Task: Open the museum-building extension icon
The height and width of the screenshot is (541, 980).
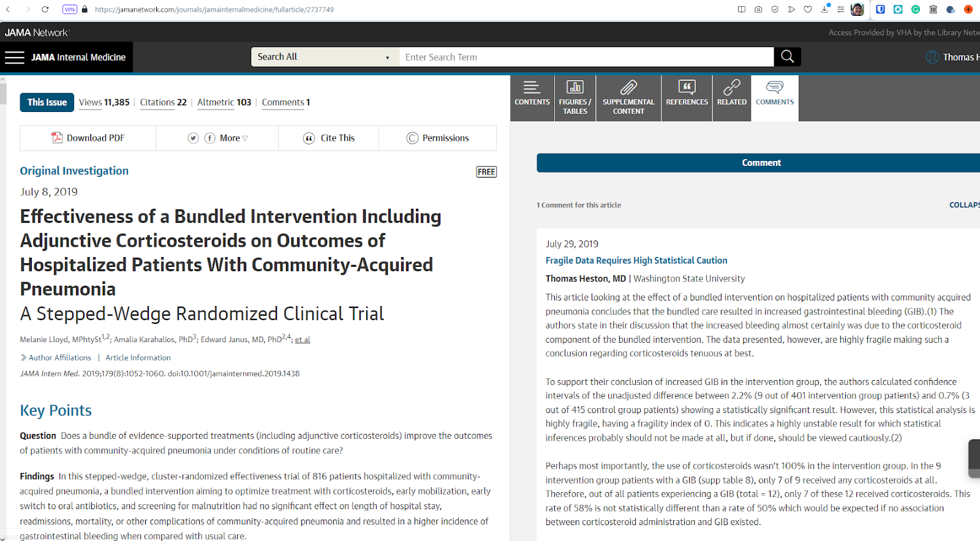Action: point(933,9)
